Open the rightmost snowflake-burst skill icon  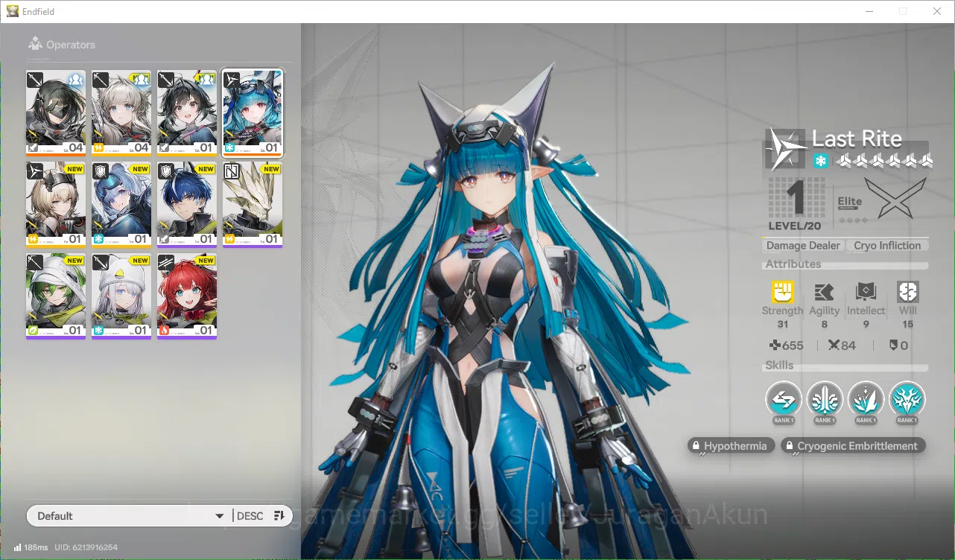click(x=907, y=400)
